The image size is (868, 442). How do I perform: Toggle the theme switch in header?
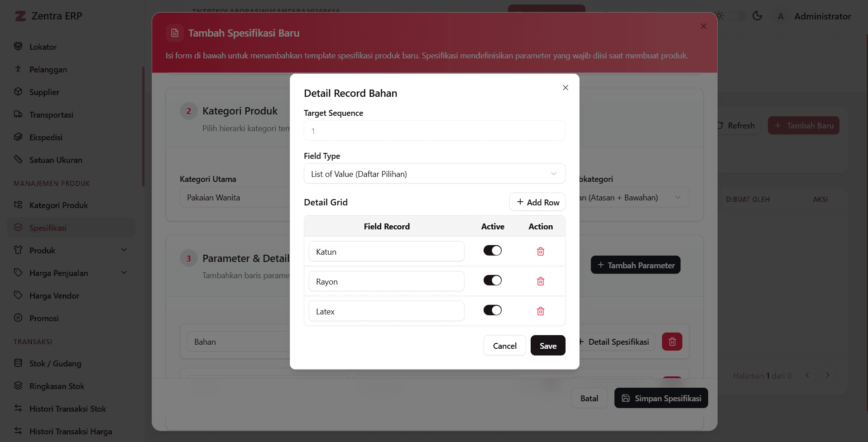point(738,16)
